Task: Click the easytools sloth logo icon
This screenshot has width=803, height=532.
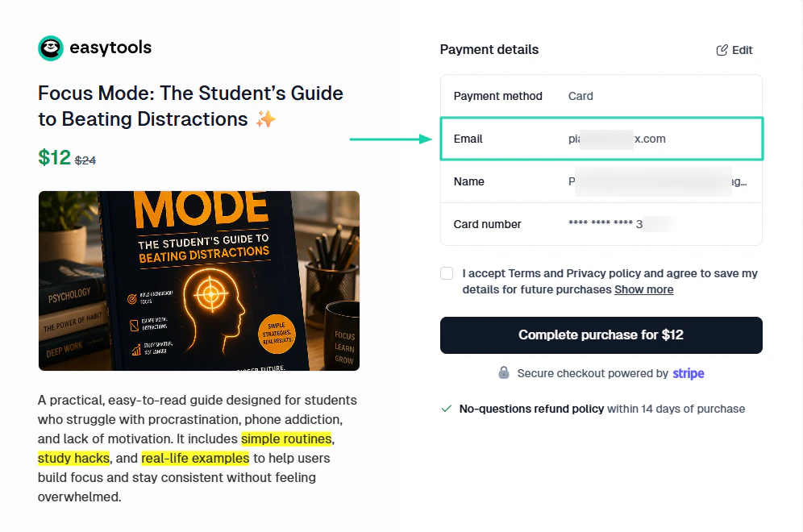Action: (51, 48)
